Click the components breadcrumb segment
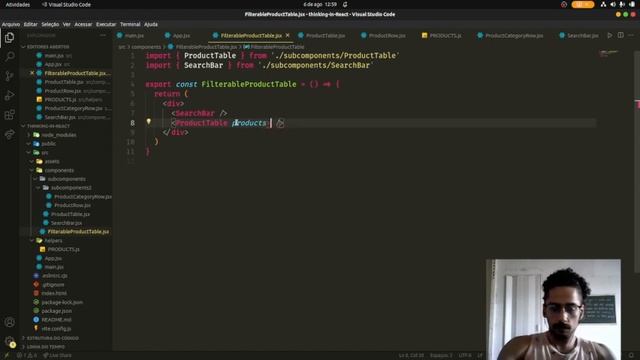This screenshot has width=640, height=360. [146, 47]
